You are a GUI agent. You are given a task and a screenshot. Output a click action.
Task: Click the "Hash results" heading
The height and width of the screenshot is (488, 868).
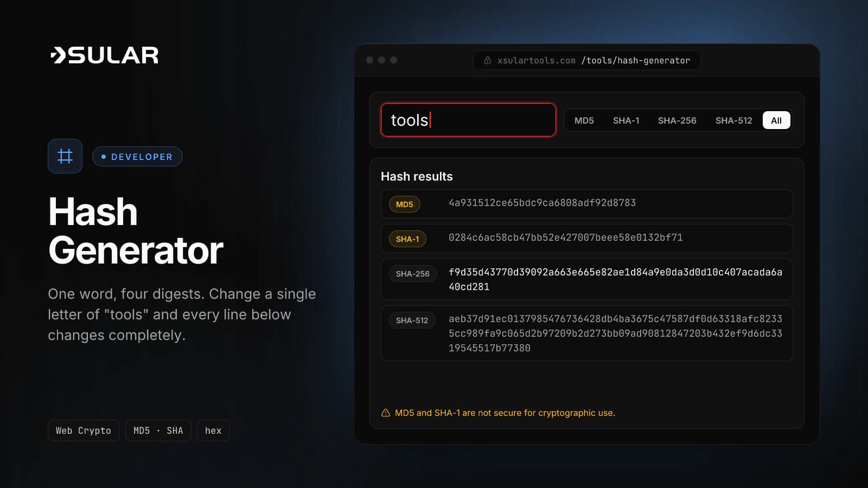[417, 176]
